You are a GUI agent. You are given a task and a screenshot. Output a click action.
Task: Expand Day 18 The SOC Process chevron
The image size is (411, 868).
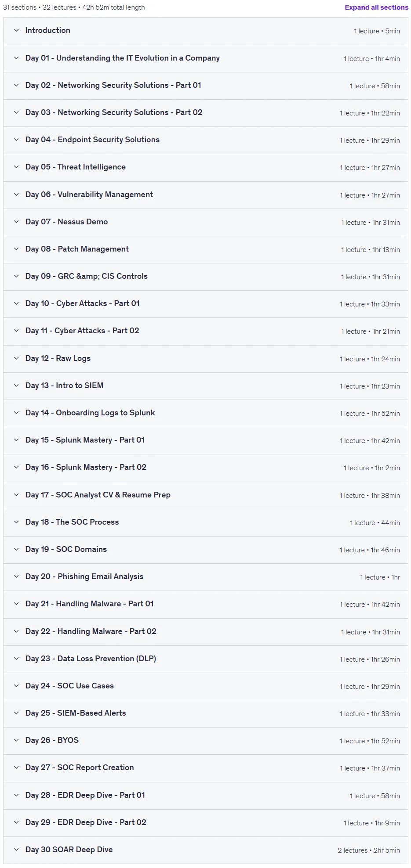[16, 522]
